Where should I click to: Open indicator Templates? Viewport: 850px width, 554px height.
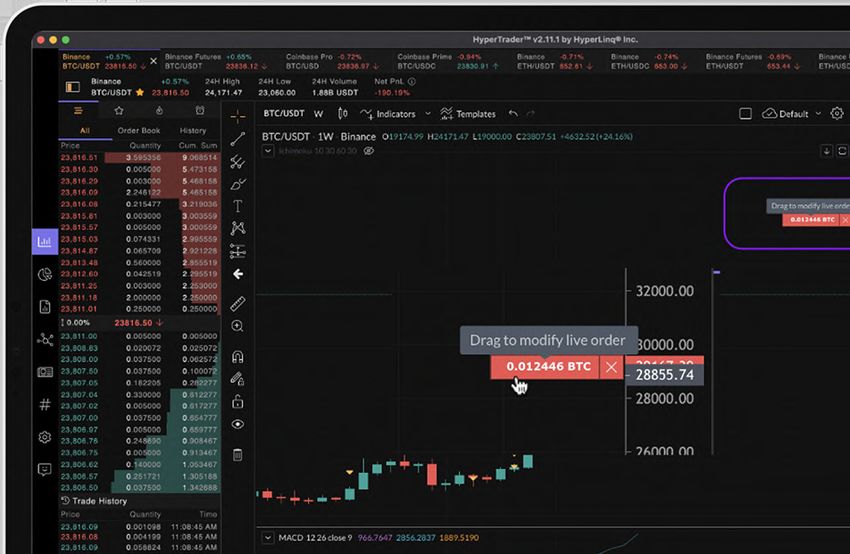point(468,114)
